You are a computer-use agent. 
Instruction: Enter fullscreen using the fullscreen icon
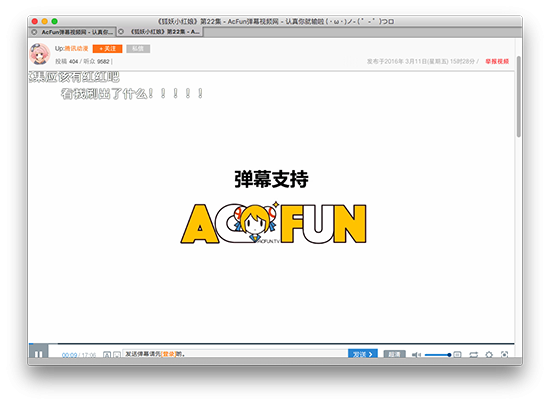504,355
